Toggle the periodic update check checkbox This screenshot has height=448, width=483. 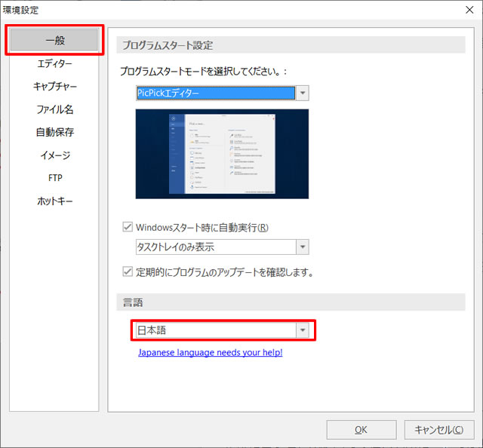[128, 272]
